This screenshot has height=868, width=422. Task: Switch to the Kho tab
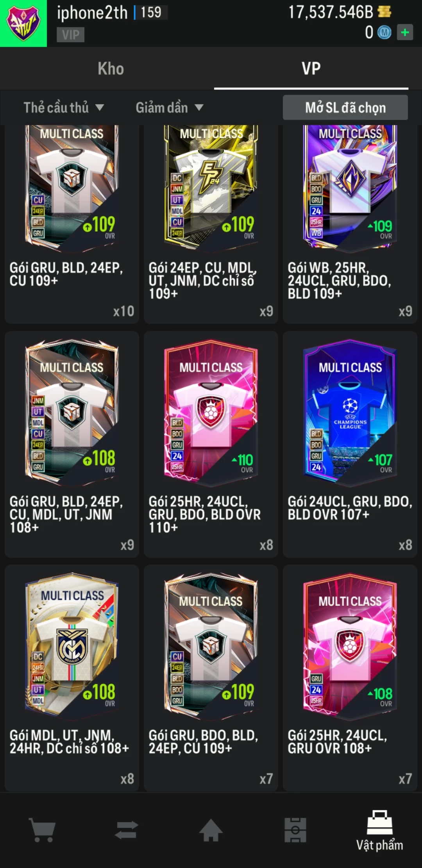point(111,68)
